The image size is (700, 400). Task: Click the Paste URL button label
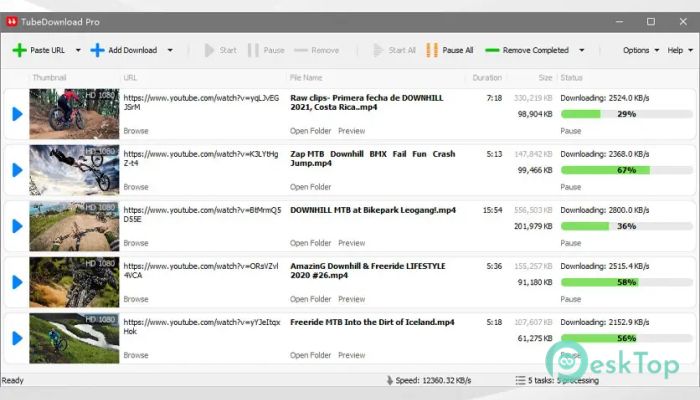point(47,50)
